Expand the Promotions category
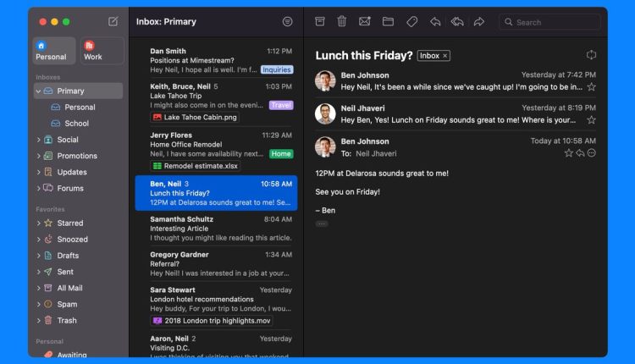This screenshot has width=635, height=364. [38, 156]
